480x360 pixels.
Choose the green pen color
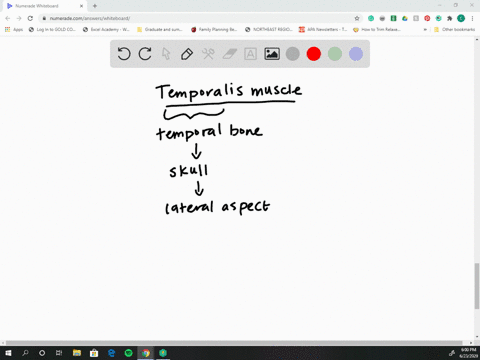[x=335, y=54]
